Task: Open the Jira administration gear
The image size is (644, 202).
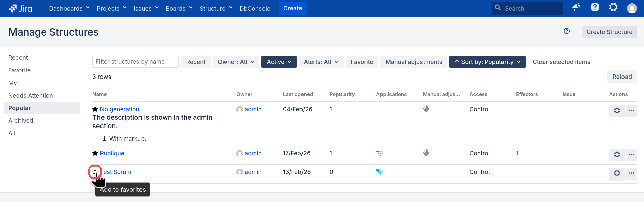Action: point(613,7)
